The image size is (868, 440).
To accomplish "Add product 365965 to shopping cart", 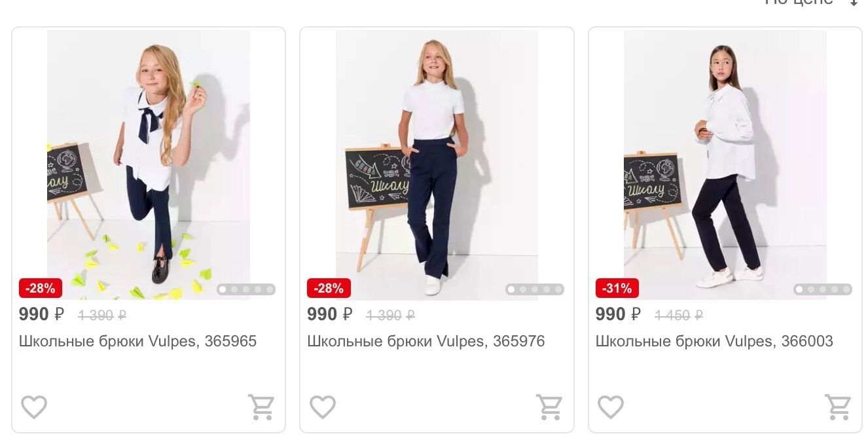I will (261, 407).
